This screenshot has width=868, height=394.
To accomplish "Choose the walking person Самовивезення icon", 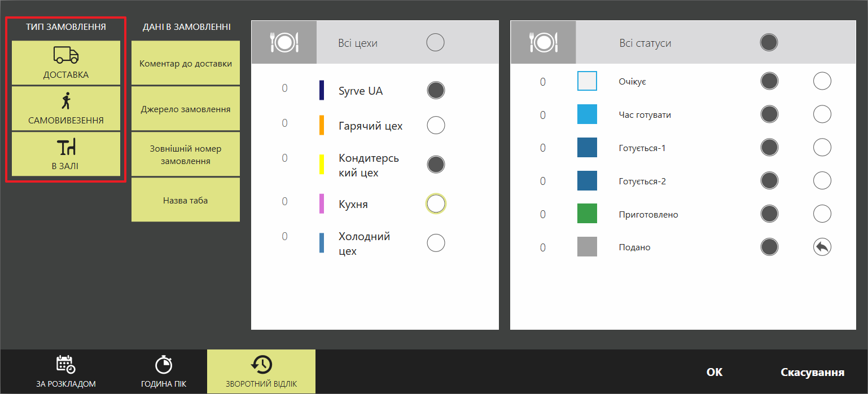I will click(x=66, y=101).
